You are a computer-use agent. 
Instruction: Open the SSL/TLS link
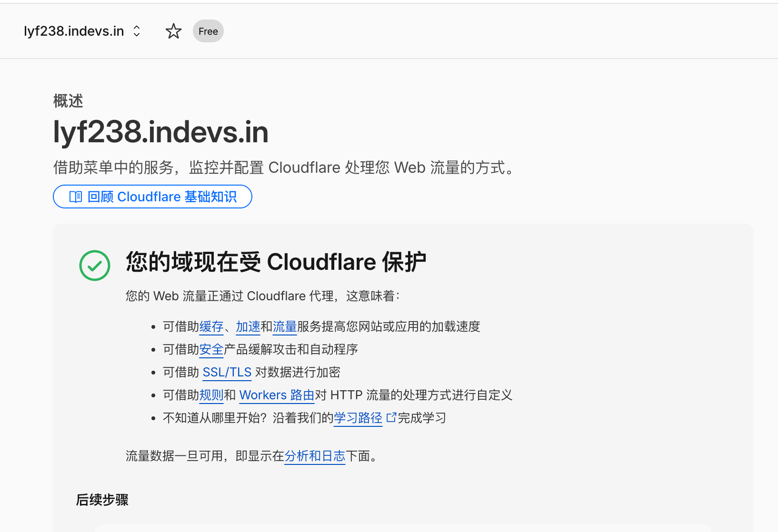(x=227, y=373)
